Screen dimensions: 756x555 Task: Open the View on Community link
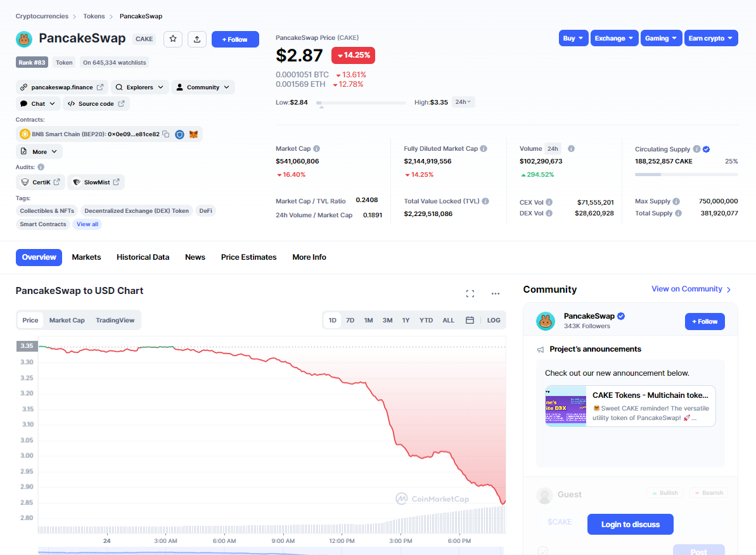[x=691, y=289]
